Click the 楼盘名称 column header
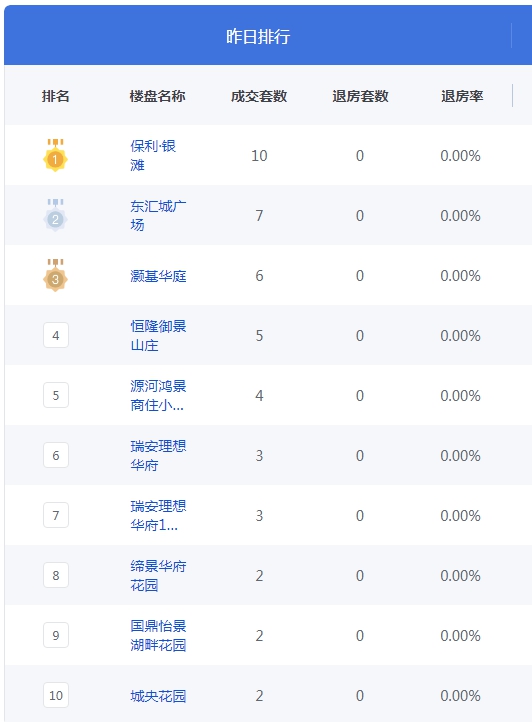 coord(158,96)
